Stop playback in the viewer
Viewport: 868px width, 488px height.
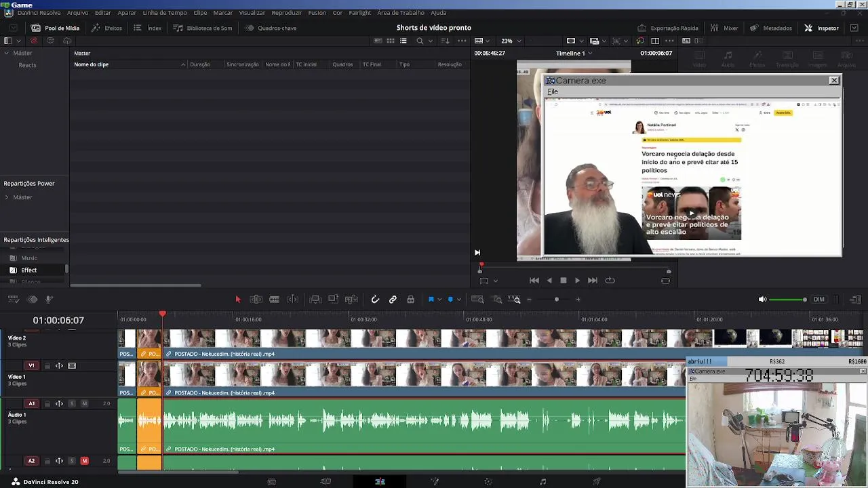pyautogui.click(x=563, y=280)
